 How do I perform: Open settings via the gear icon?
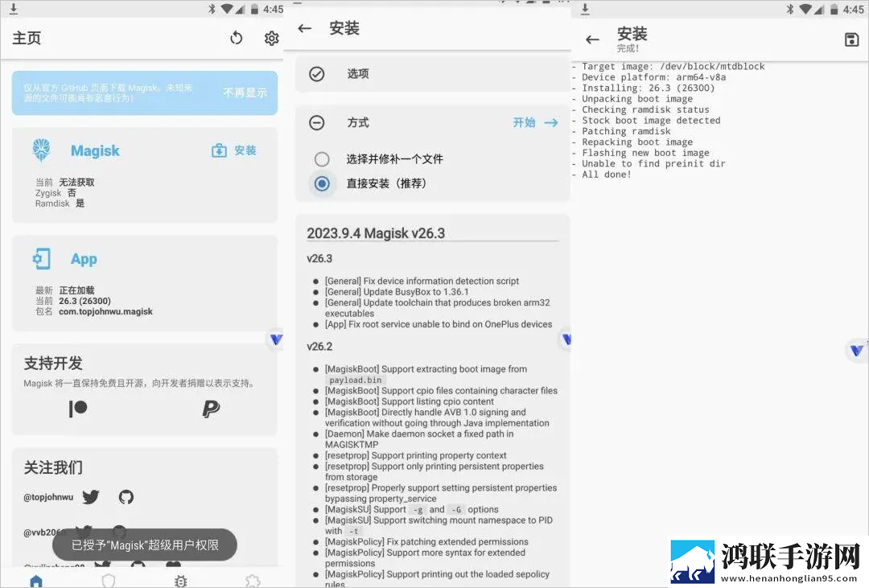point(272,39)
